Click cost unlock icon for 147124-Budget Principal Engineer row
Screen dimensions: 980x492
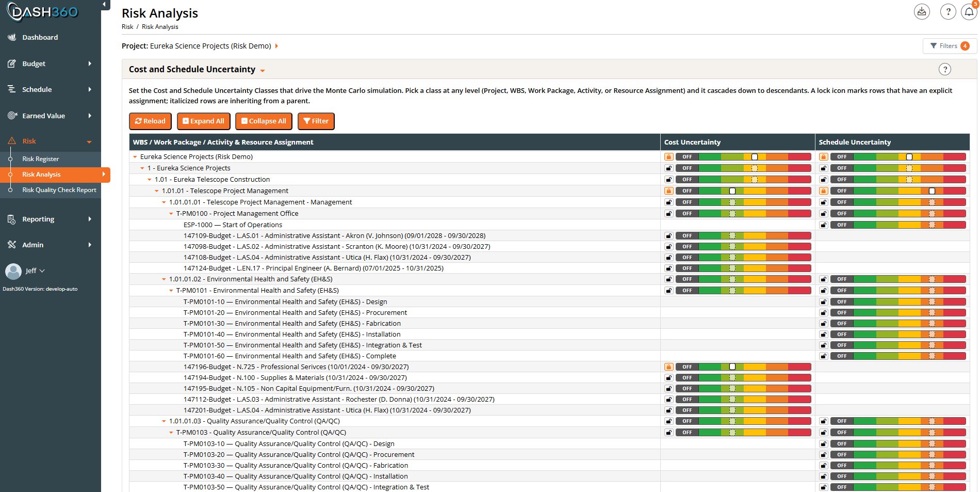669,268
